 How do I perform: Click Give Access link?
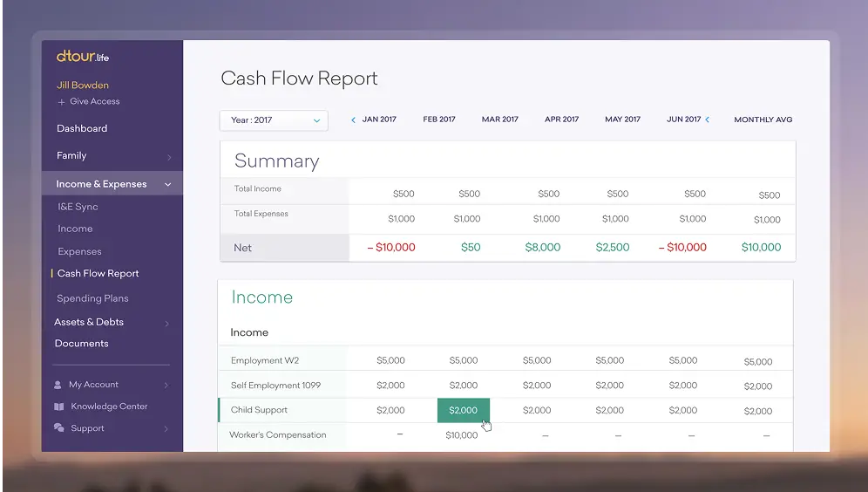pyautogui.click(x=95, y=101)
